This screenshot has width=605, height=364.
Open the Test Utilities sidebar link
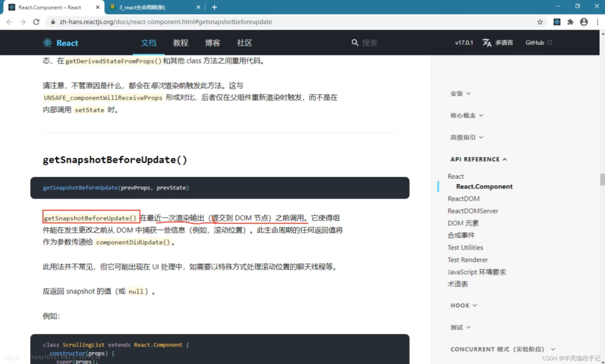465,248
